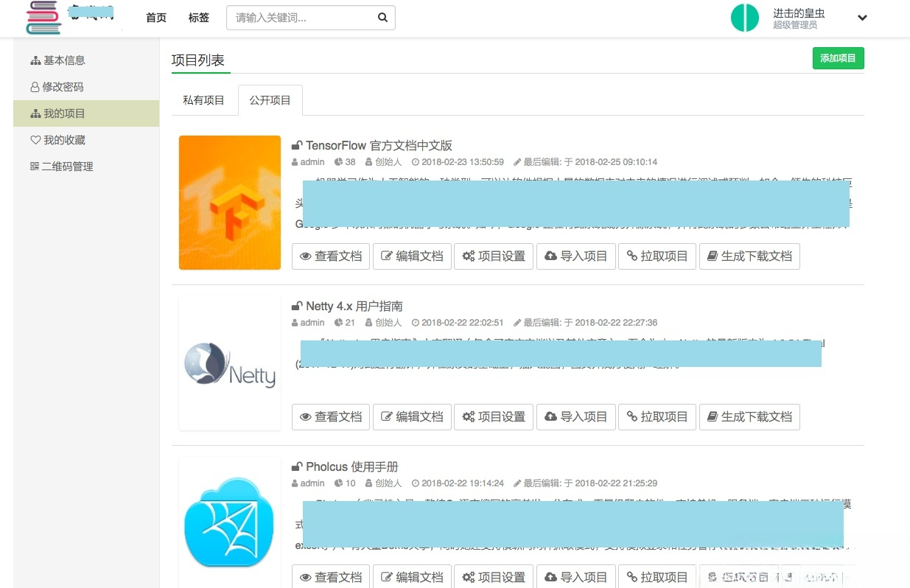The height and width of the screenshot is (588, 910).
Task: Click the eye icon on TensorFlow 查看文档 button
Action: (307, 256)
